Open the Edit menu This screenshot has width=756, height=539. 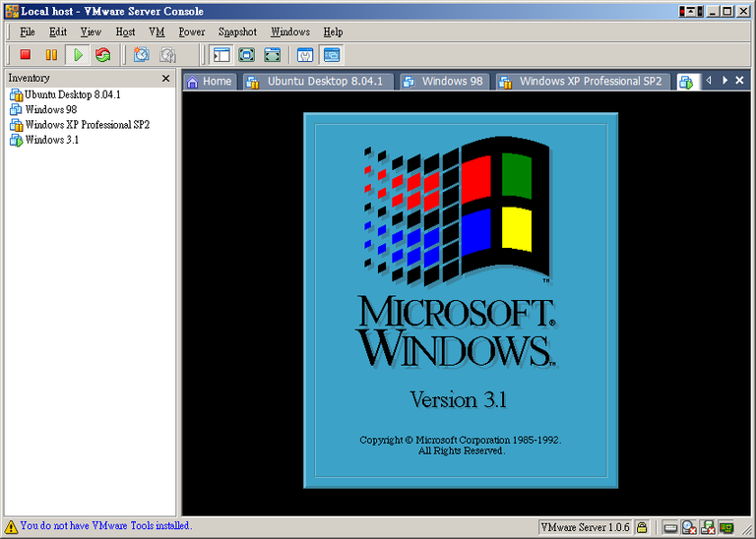pyautogui.click(x=58, y=31)
